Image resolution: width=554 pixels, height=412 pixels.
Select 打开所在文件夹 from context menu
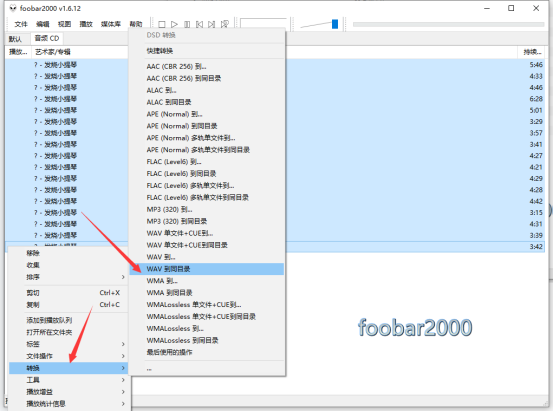[49, 332]
